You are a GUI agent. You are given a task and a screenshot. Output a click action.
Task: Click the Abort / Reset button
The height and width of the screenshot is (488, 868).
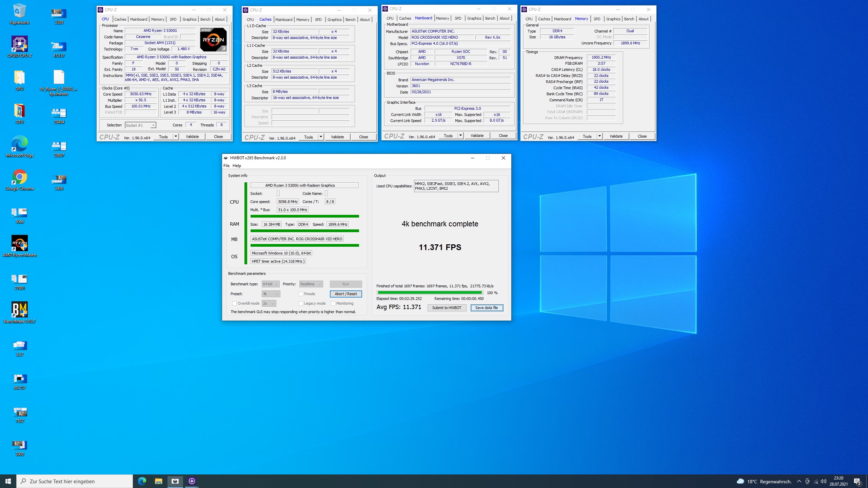pyautogui.click(x=346, y=294)
